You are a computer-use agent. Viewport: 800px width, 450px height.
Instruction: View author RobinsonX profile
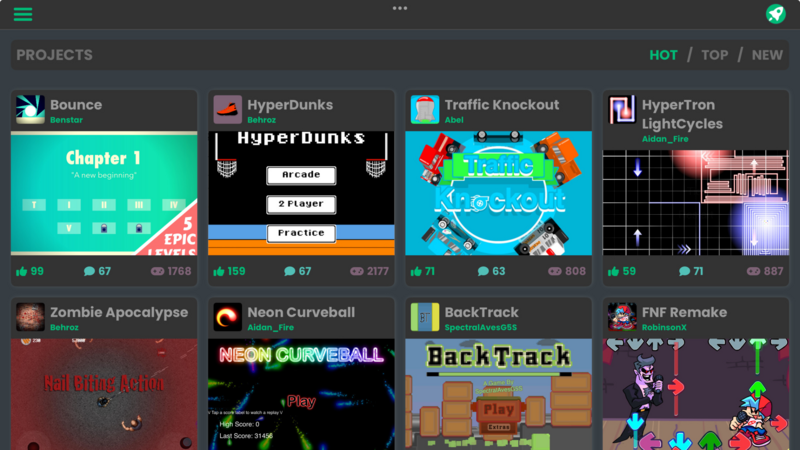pos(664,328)
